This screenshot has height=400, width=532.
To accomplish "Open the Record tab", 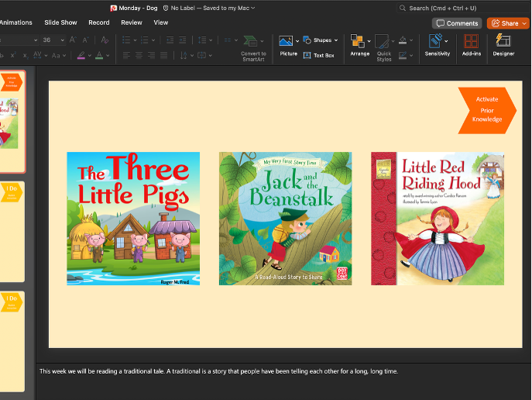I will 99,22.
